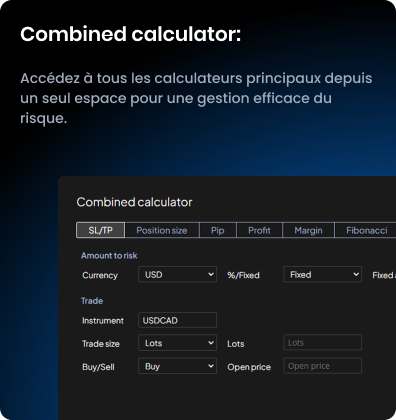Click the Currency dropdown chevron arrow

pyautogui.click(x=211, y=274)
